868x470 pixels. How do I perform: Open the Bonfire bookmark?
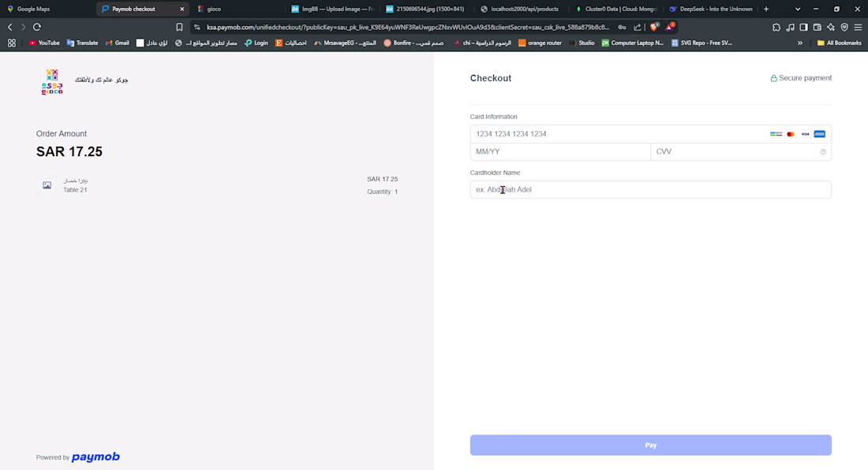413,43
